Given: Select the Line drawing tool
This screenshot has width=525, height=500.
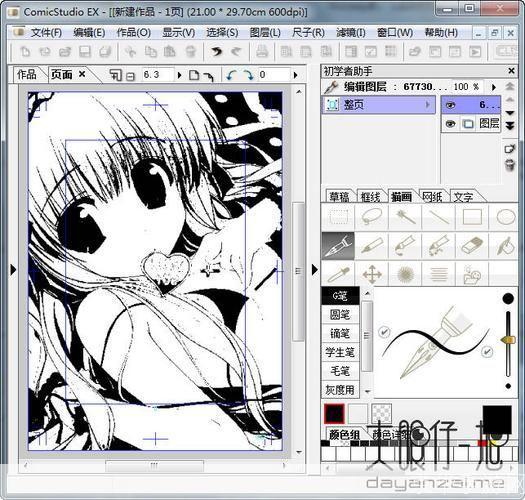Looking at the screenshot, I should click(x=439, y=217).
